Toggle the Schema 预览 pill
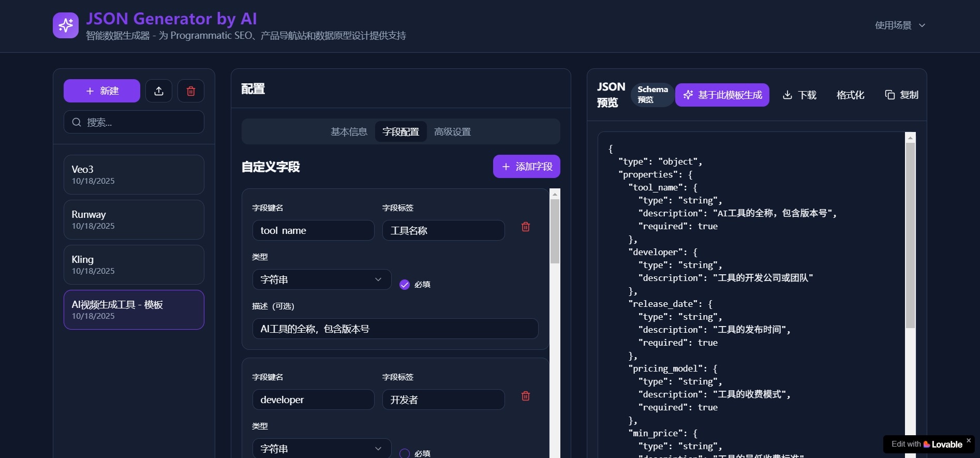 pos(652,95)
